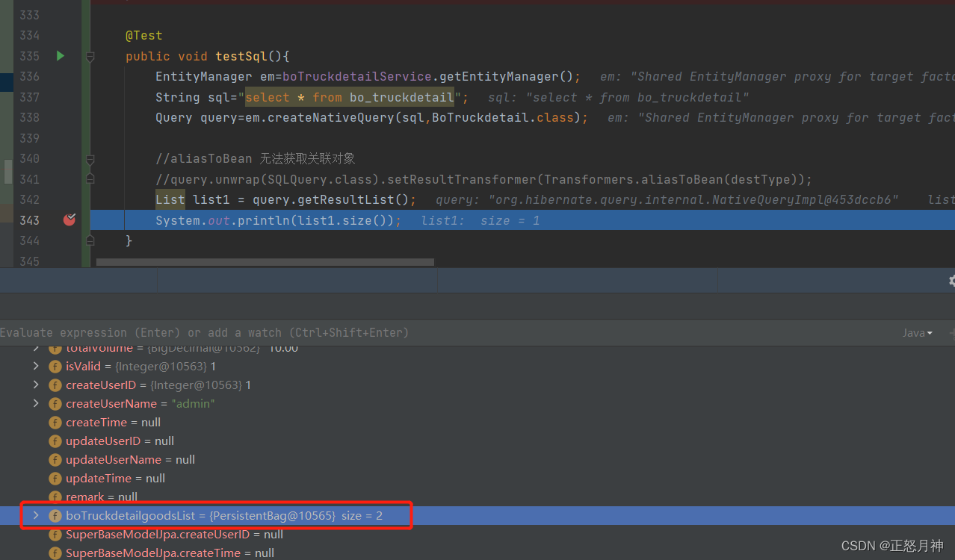Open the Java language dropdown

pyautogui.click(x=917, y=333)
